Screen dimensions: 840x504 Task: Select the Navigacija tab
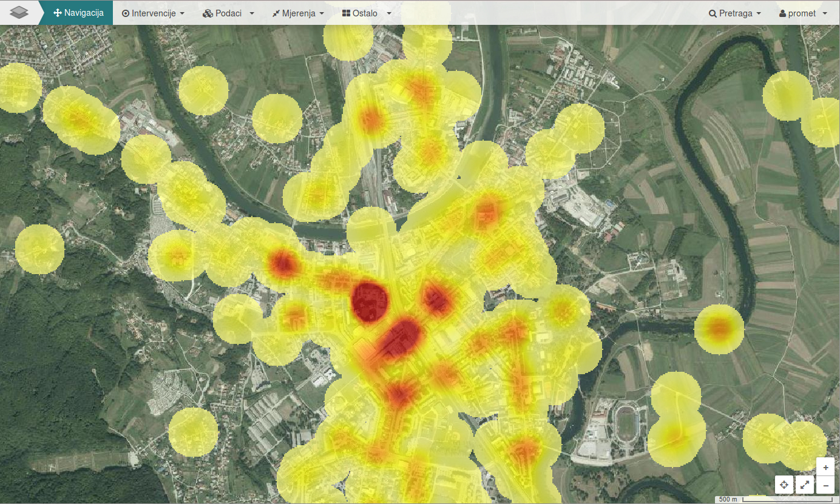click(x=78, y=13)
